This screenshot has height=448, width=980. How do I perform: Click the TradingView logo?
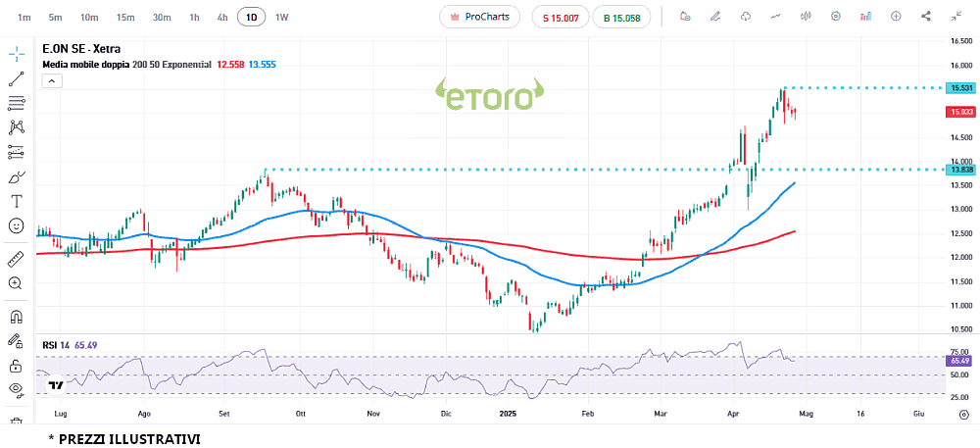click(x=56, y=385)
